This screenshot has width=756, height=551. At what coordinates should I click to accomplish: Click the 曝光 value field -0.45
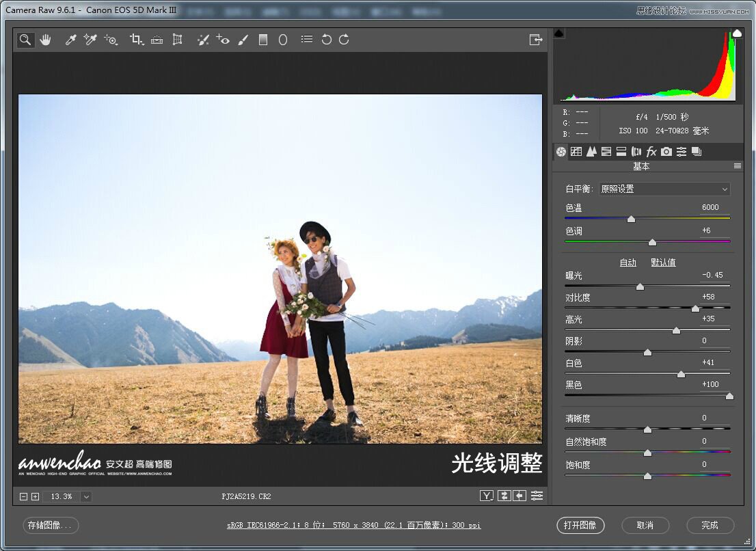tap(713, 275)
